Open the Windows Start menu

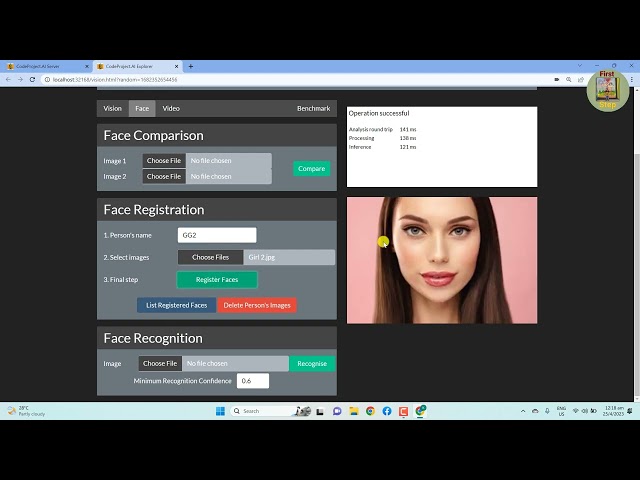tap(220, 411)
